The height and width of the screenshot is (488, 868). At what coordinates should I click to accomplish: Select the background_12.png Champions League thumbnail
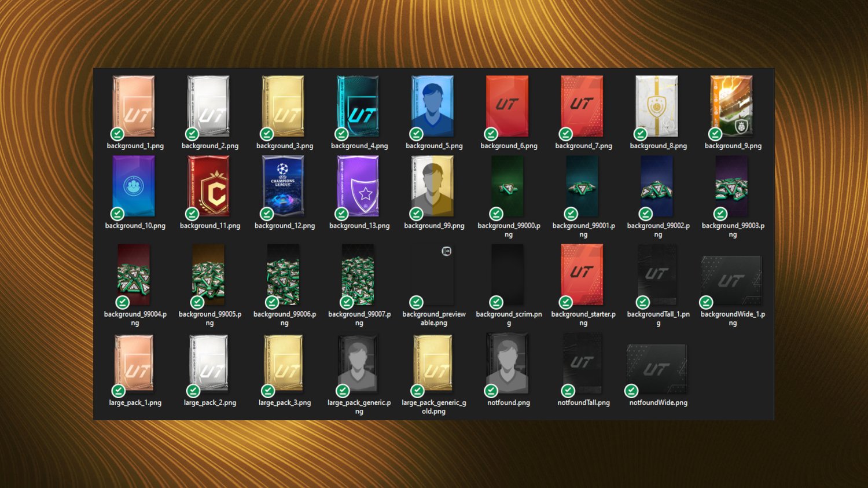coord(283,186)
